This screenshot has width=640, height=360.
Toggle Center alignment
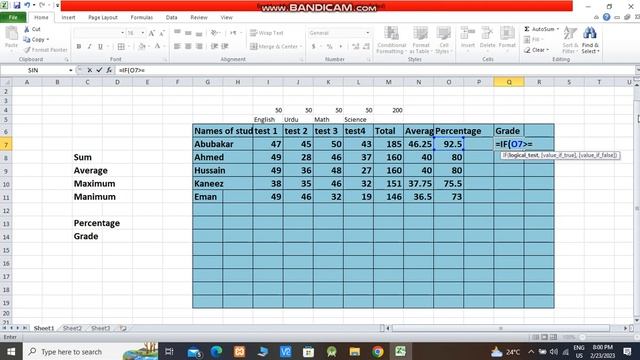point(188,47)
